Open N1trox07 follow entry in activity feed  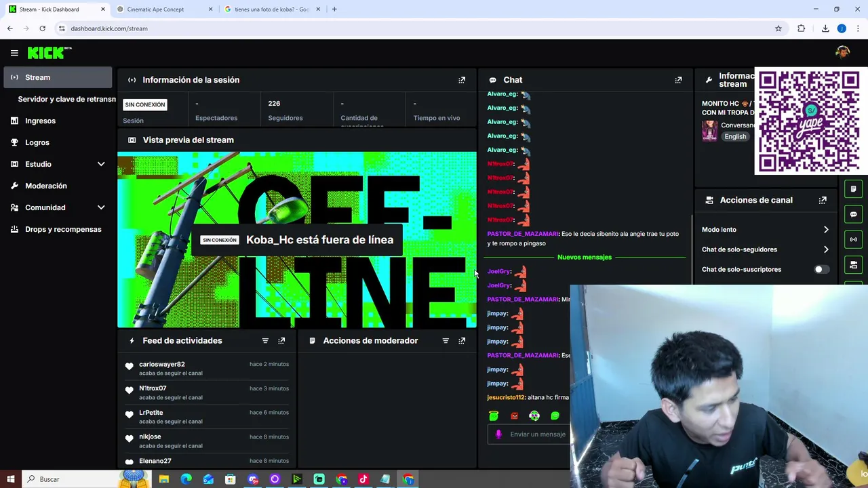(207, 392)
